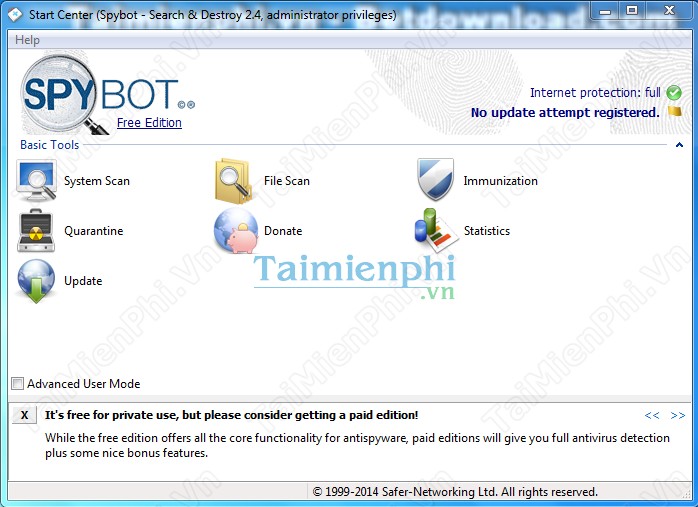Dismiss the paid edition notice with X
The image size is (698, 507).
[24, 415]
